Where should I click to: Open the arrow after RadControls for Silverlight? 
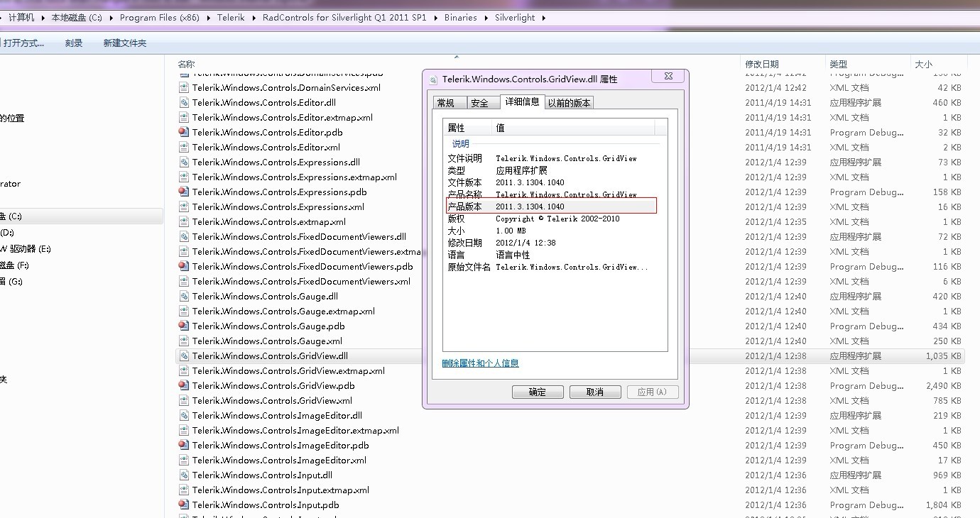[x=436, y=18]
